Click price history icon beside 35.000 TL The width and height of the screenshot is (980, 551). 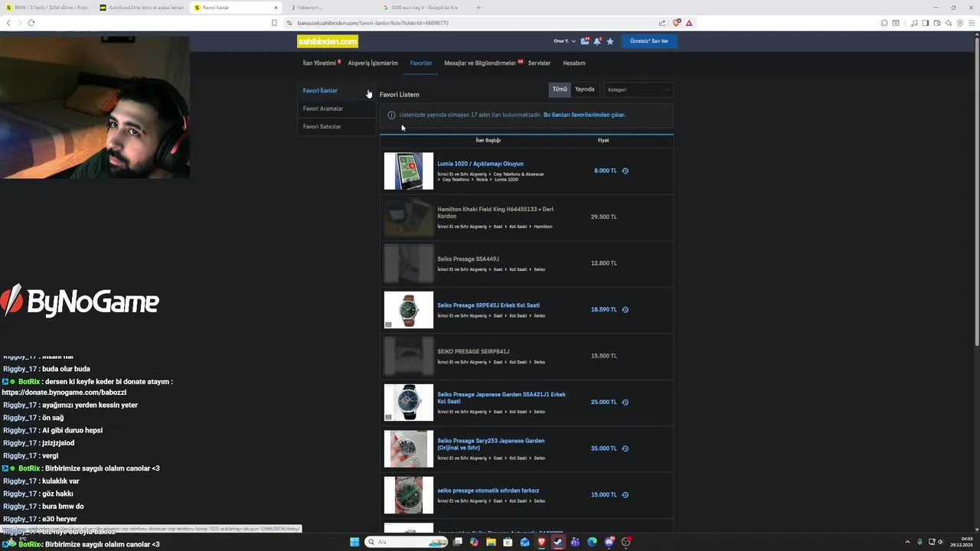(x=625, y=448)
